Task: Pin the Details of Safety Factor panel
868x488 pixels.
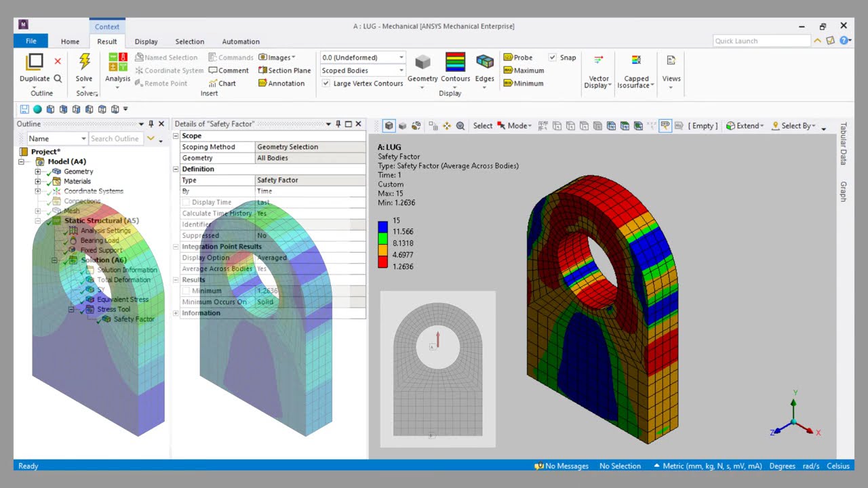Action: tap(338, 124)
